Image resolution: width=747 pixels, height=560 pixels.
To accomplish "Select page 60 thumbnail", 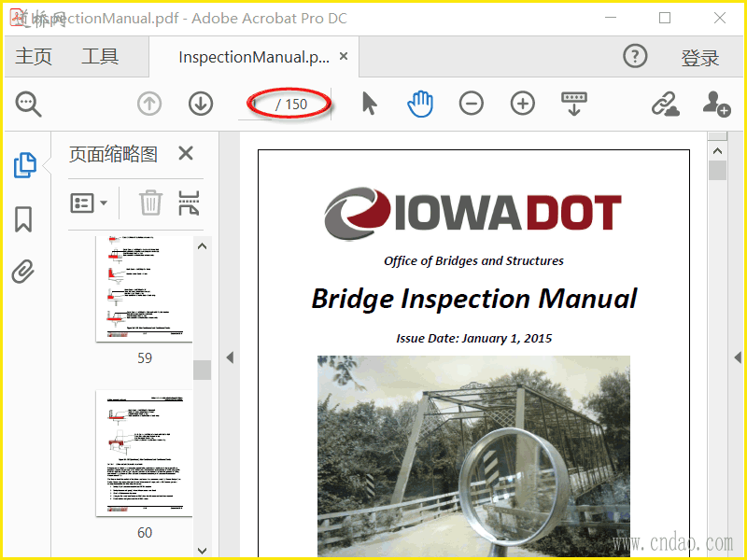I will click(145, 454).
